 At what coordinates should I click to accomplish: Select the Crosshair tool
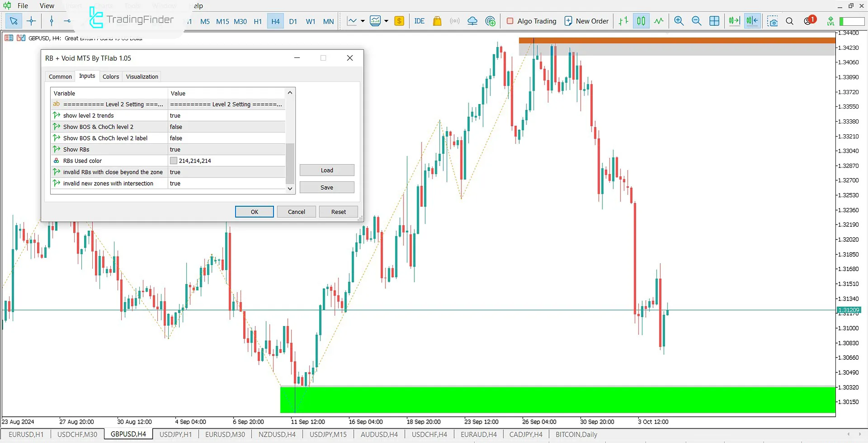click(x=31, y=21)
